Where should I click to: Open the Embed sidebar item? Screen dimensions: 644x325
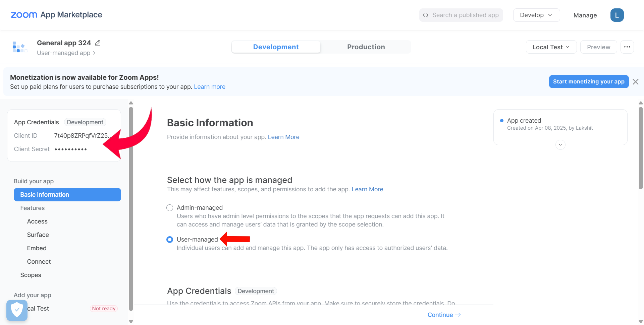point(37,248)
